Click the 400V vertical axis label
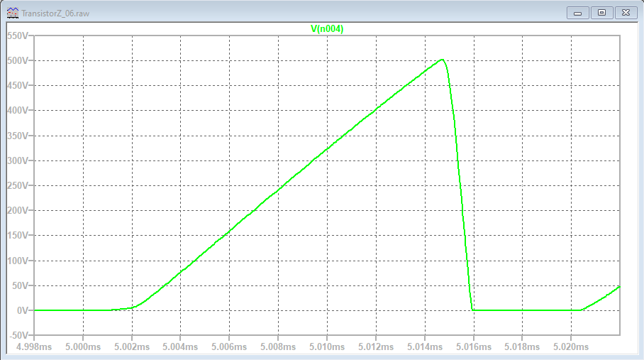Image resolution: width=644 pixels, height=360 pixels. coord(18,111)
